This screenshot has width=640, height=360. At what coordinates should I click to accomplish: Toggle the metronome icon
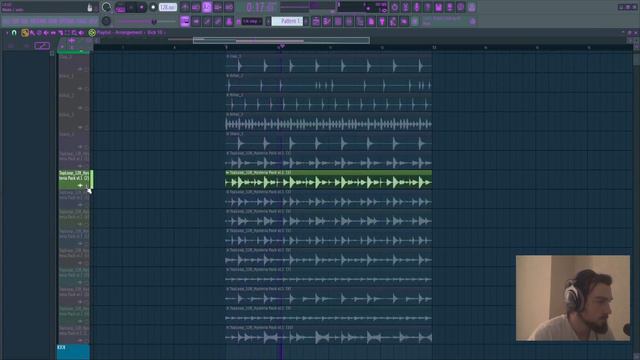[x=185, y=7]
